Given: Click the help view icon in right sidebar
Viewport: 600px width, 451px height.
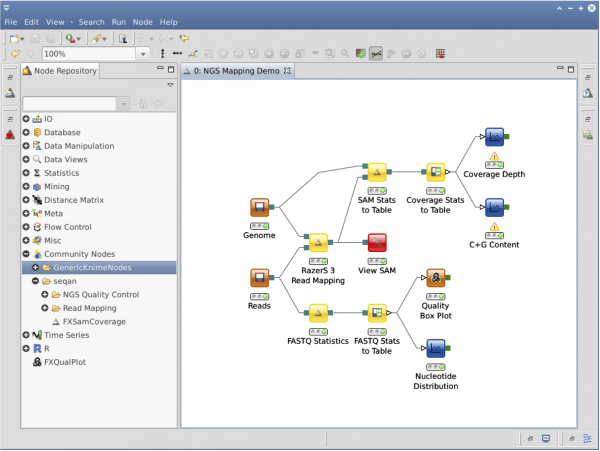Looking at the screenshot, I should pos(588,93).
